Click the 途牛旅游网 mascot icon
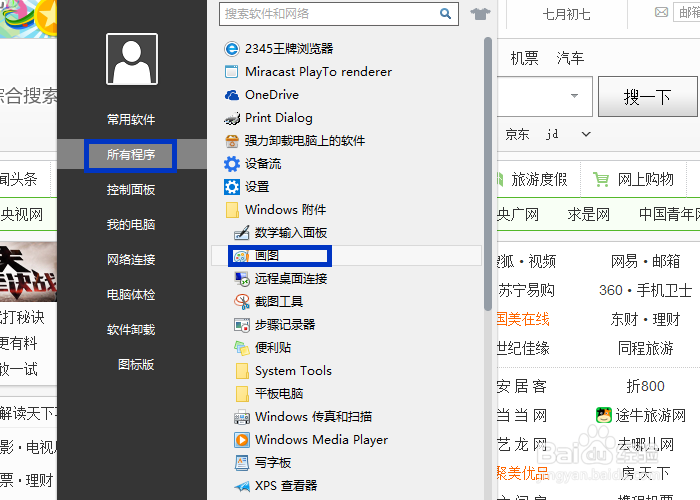The width and height of the screenshot is (700, 500). [x=604, y=415]
